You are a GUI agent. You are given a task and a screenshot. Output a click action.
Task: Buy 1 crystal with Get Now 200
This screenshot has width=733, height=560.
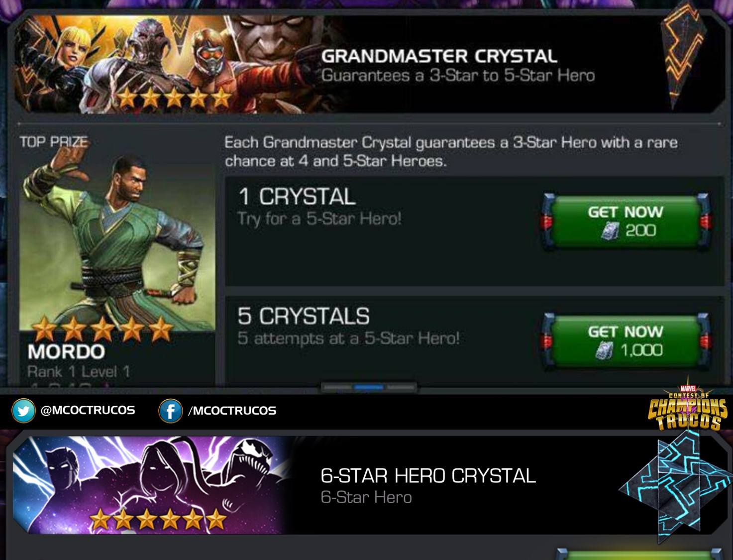(626, 221)
